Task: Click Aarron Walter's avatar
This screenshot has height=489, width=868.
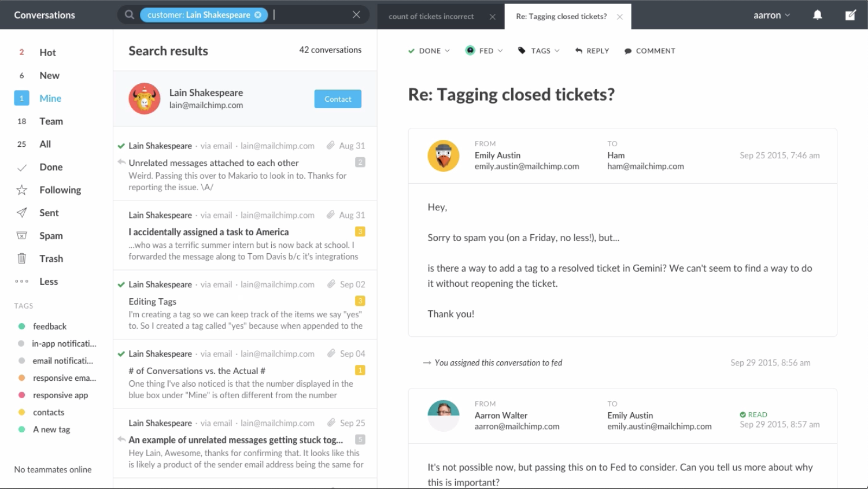Action: click(x=444, y=416)
